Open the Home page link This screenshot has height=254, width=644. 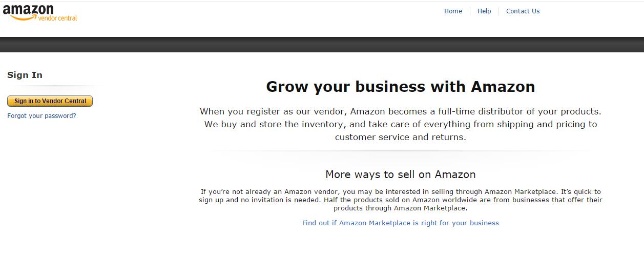pyautogui.click(x=453, y=11)
